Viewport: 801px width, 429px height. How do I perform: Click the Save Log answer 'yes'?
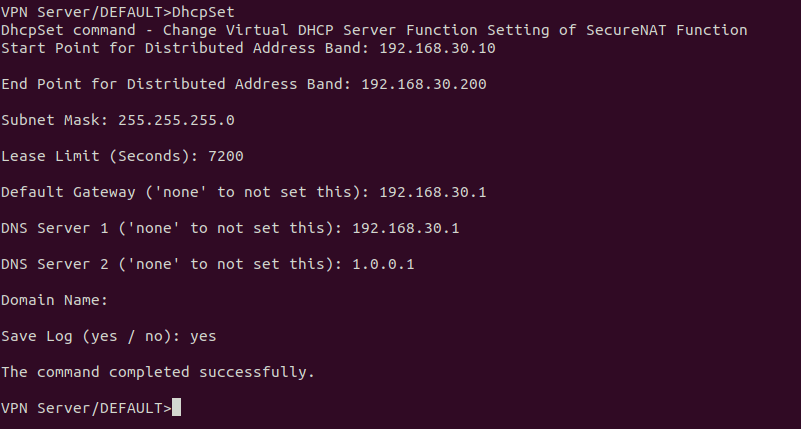[x=203, y=336]
